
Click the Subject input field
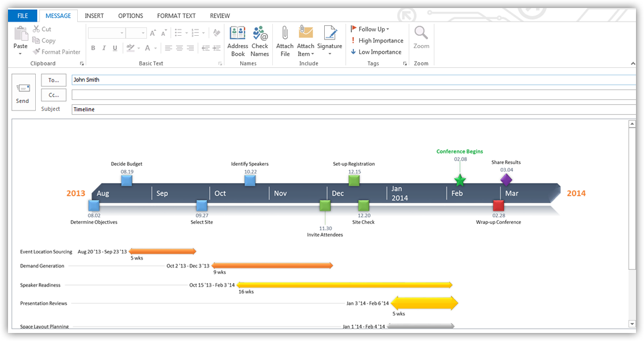tap(352, 109)
